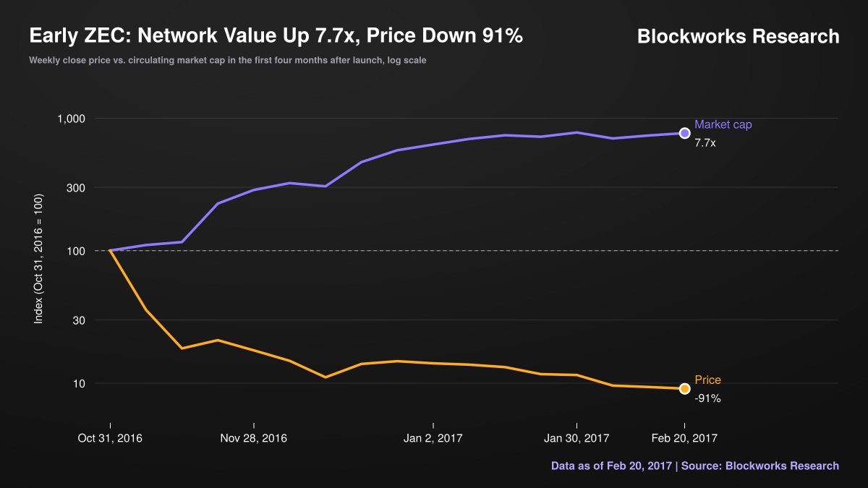
Task: Click the -91% value annotation
Action: 707,398
